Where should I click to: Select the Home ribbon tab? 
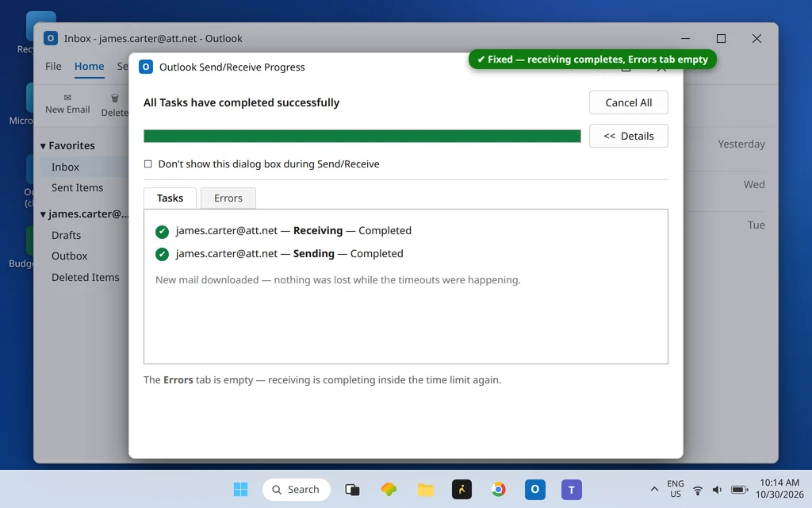pyautogui.click(x=89, y=67)
